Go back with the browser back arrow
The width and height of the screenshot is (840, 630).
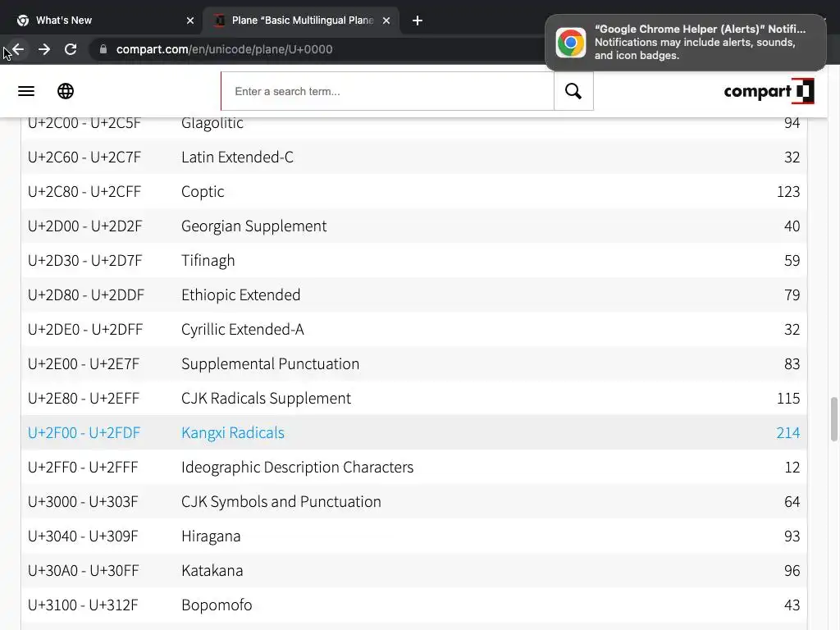tap(18, 49)
